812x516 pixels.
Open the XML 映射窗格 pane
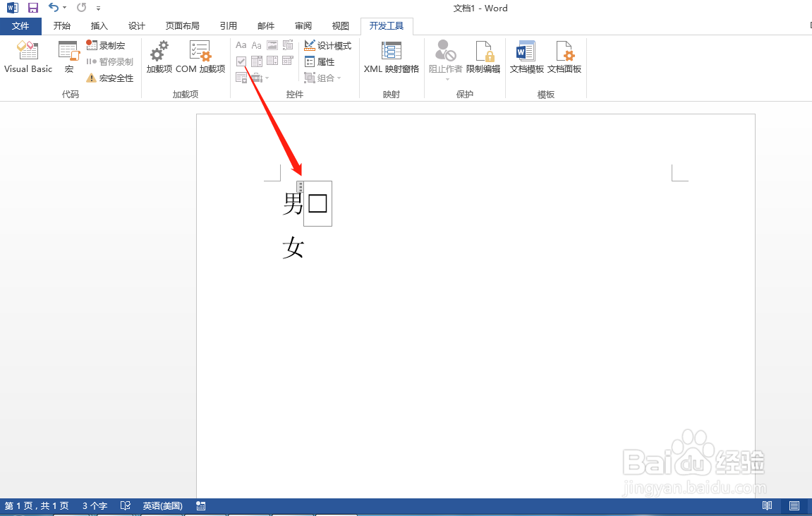tap(391, 57)
